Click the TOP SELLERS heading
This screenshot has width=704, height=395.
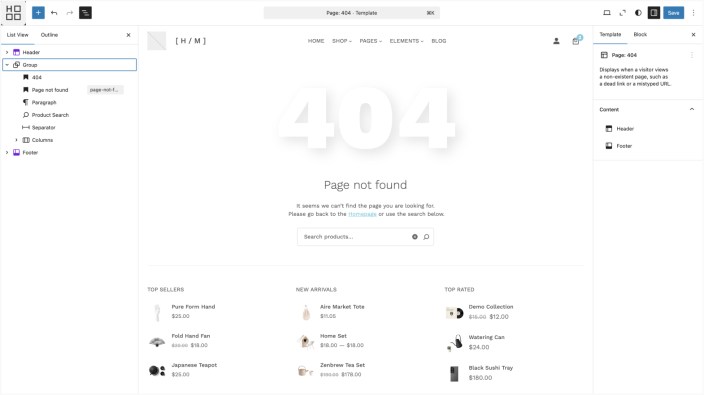pos(166,290)
